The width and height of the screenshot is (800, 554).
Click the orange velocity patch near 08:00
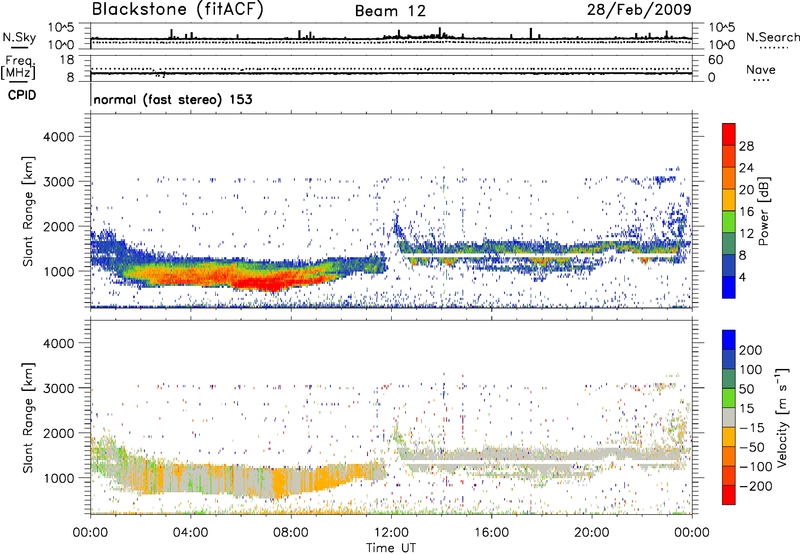281,482
